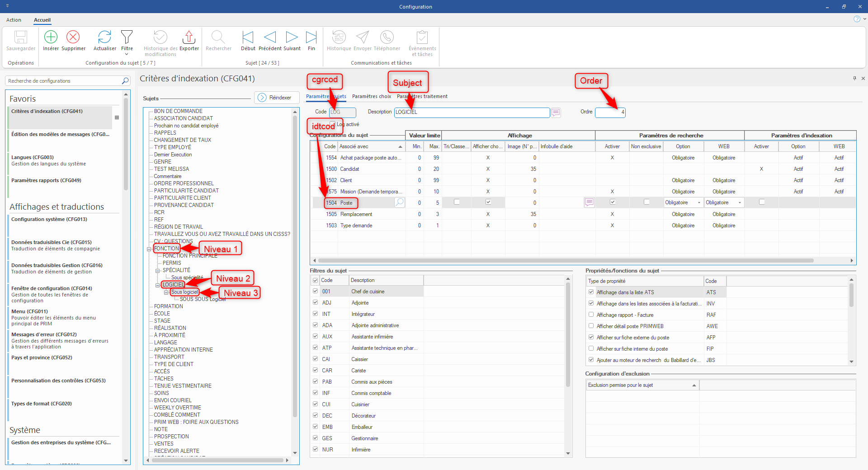Toggle Afficher détail poste PRIMWEB checkbox
Viewport: 868px width, 470px height.
tap(591, 326)
